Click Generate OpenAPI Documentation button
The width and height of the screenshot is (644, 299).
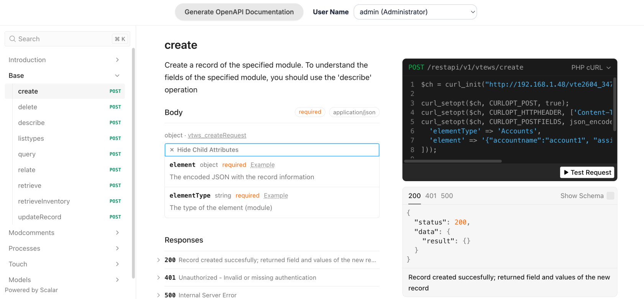click(239, 12)
